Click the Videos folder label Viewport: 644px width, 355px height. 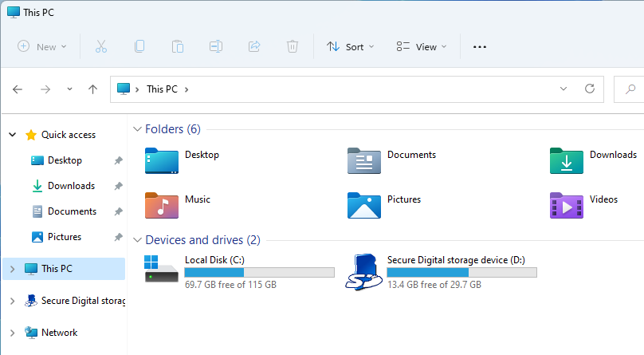point(603,199)
